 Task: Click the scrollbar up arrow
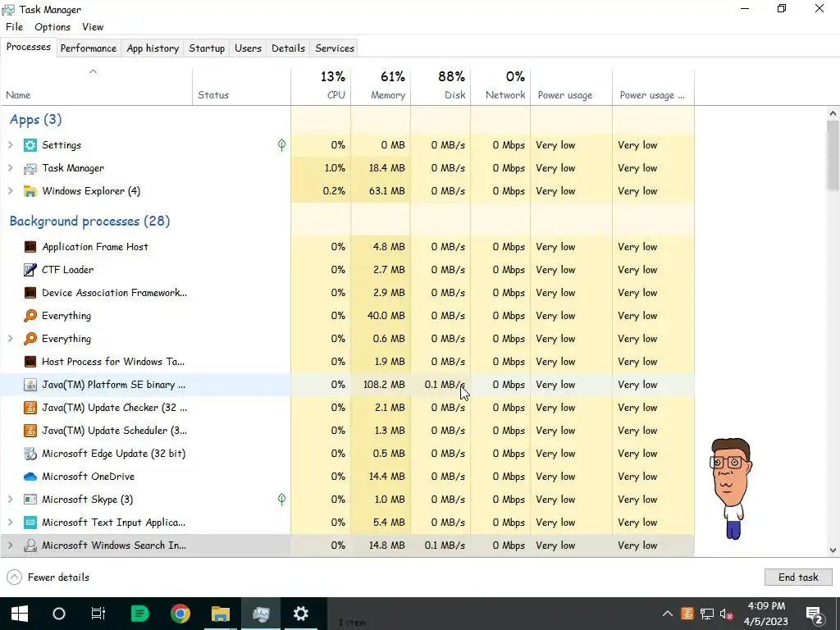click(x=833, y=113)
